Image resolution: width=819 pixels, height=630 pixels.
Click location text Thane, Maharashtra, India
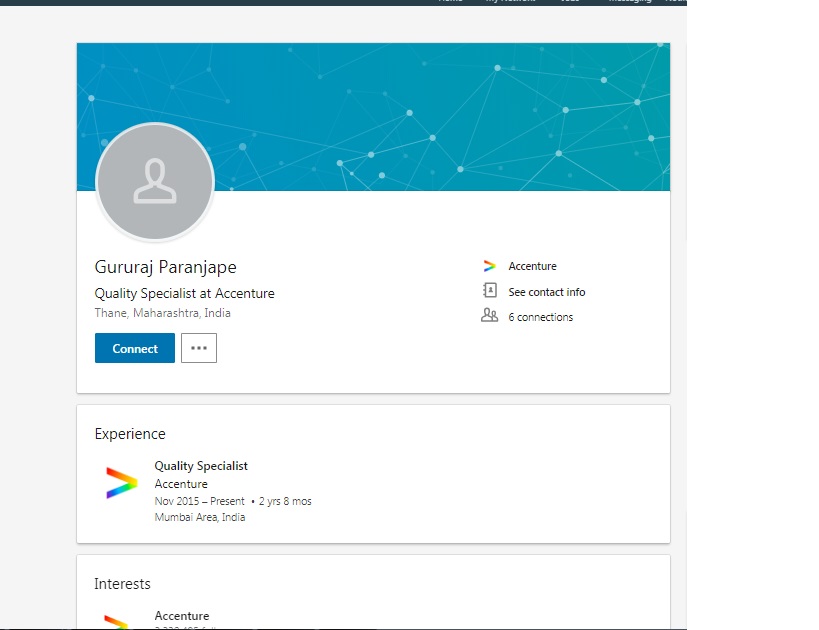[x=162, y=313]
